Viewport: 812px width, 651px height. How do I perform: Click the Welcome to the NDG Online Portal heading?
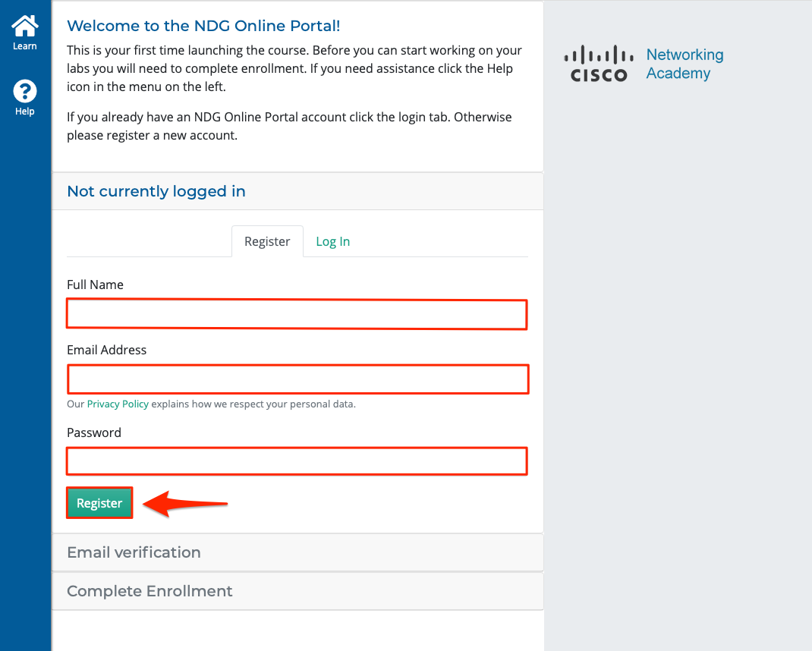pos(203,26)
